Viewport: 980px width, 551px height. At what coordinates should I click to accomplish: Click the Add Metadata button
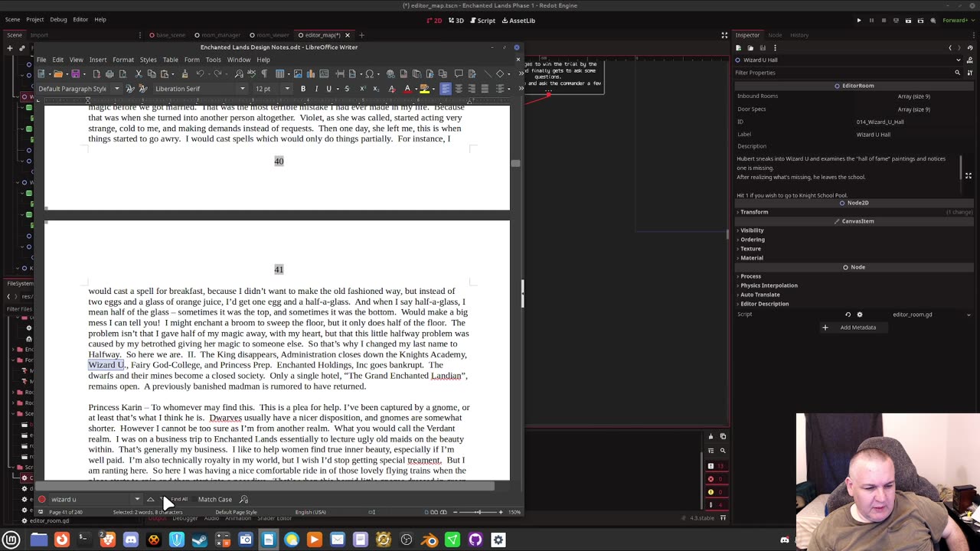point(852,328)
